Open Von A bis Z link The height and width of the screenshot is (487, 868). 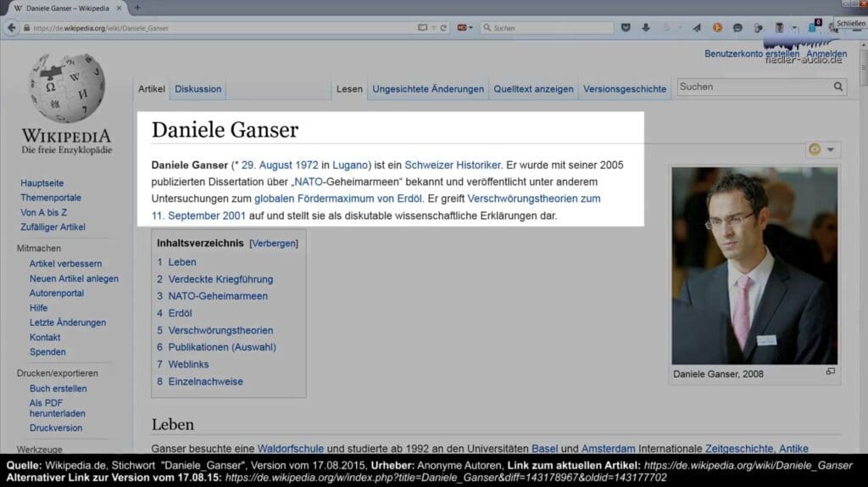(x=44, y=212)
